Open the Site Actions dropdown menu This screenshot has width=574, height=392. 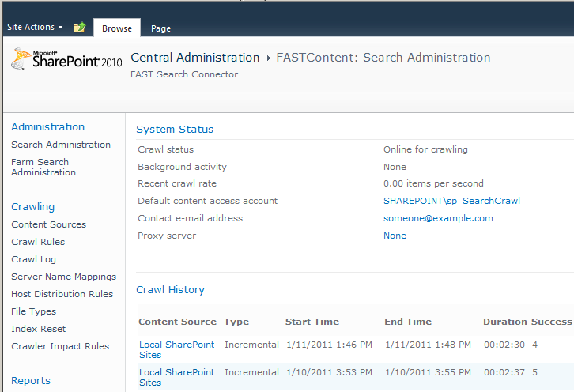pos(35,27)
